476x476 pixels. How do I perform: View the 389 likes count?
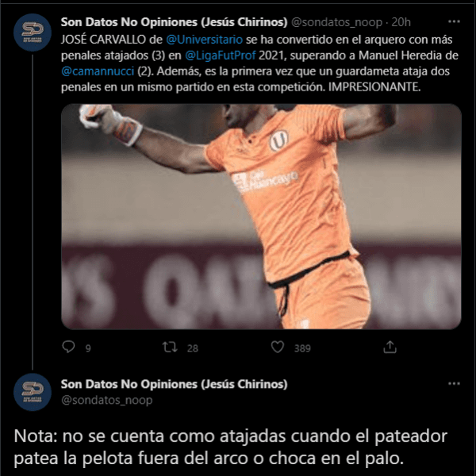302,348
